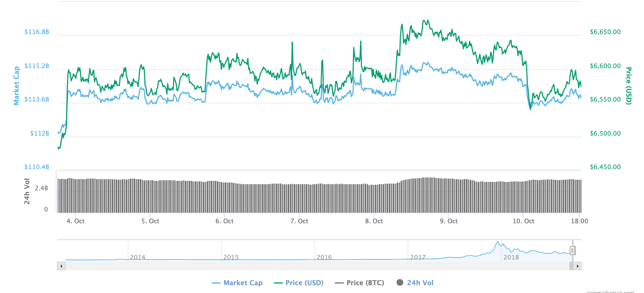Click the 7. Oct date label
Viewport: 644px width, 293px height.
pos(299,221)
